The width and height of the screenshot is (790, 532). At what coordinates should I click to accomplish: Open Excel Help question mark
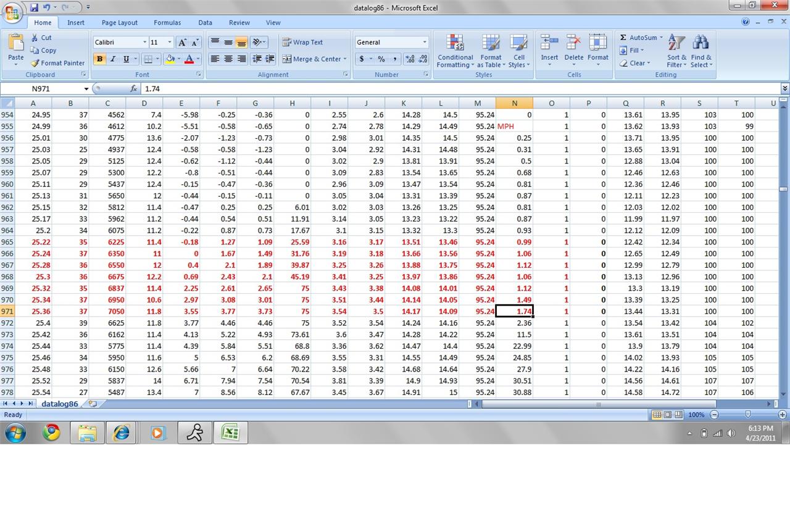click(x=746, y=22)
